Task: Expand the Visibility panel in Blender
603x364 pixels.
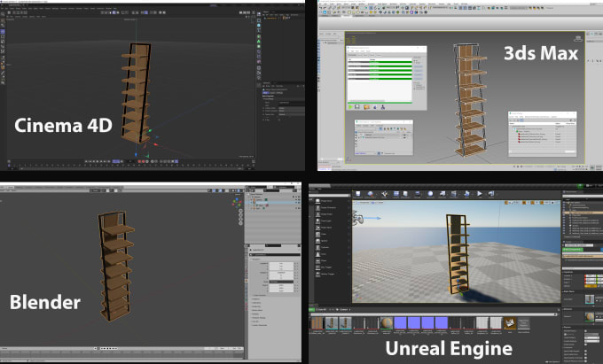Action: pyautogui.click(x=257, y=314)
